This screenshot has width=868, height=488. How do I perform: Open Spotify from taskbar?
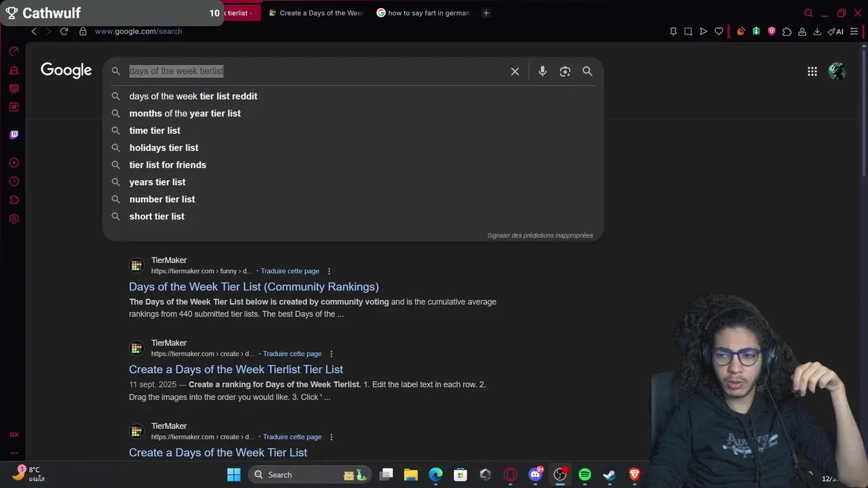(585, 474)
